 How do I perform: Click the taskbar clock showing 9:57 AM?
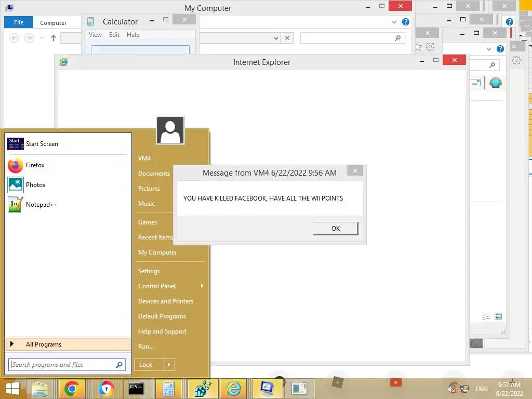click(x=509, y=389)
